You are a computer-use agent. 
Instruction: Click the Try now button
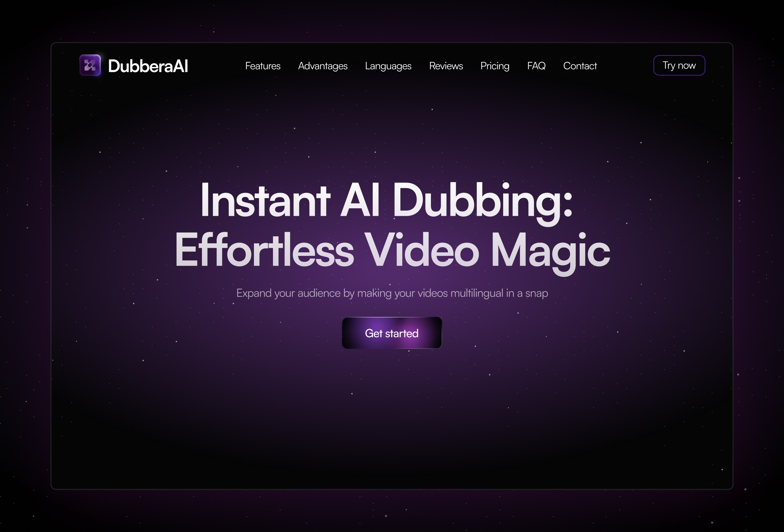(x=678, y=65)
